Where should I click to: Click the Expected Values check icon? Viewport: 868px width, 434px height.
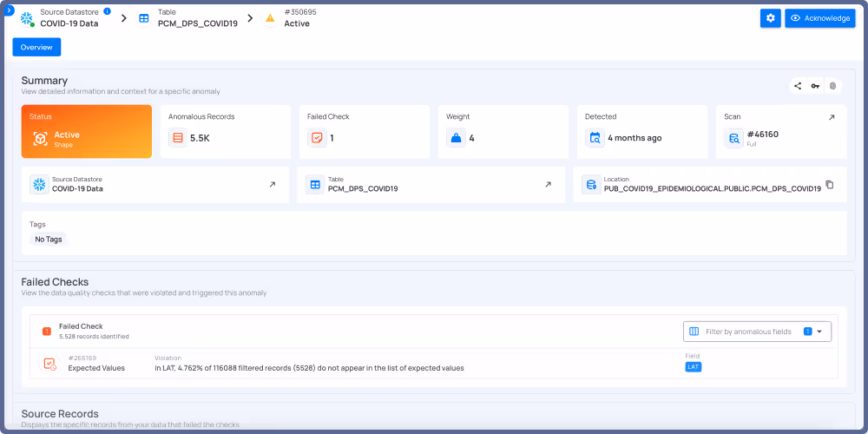[x=49, y=364]
